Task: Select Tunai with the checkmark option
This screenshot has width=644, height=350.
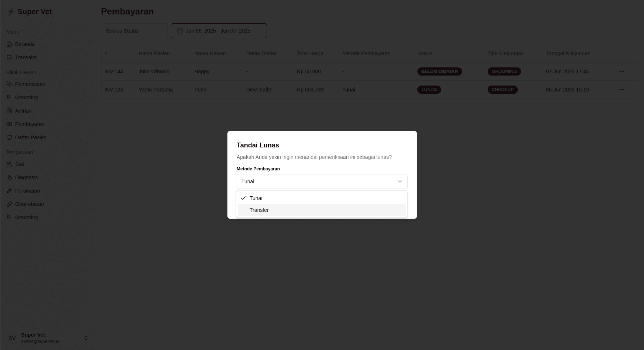Action: 256,198
